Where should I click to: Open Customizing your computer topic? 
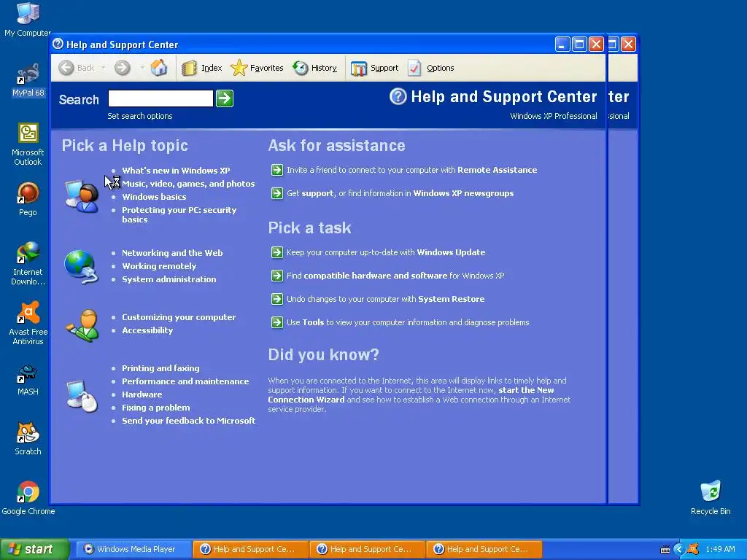click(x=179, y=317)
